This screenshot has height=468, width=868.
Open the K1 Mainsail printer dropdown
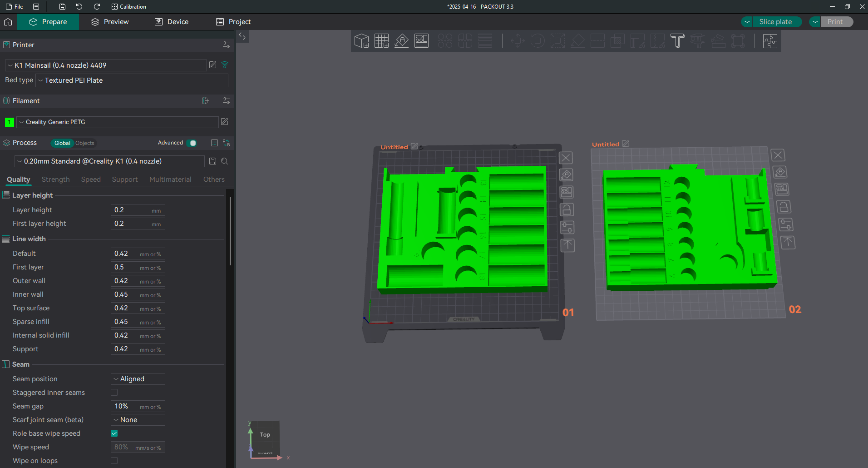coord(106,65)
